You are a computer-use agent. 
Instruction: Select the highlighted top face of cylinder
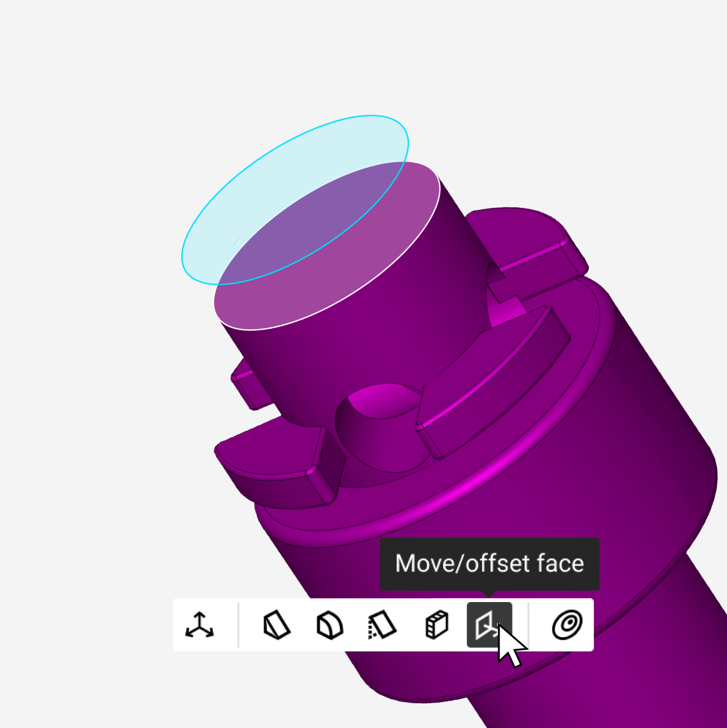coord(339,265)
